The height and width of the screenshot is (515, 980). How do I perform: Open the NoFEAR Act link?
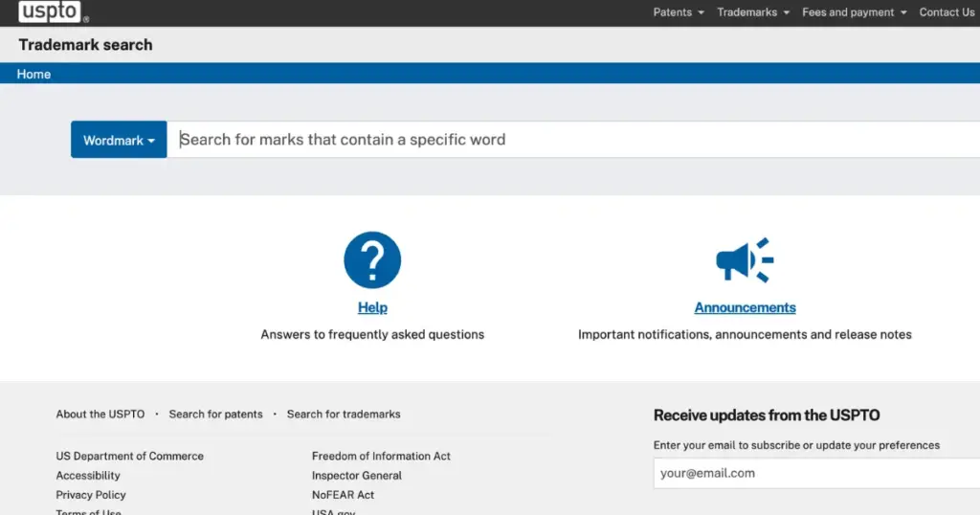pos(344,495)
